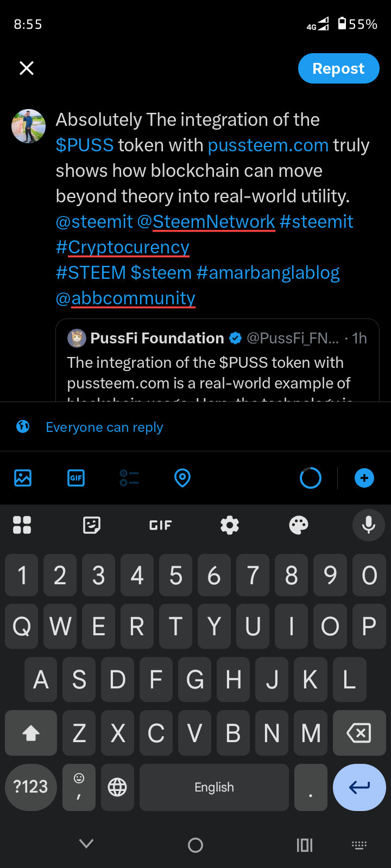The width and height of the screenshot is (391, 868).
Task: Tag a location with the pin icon
Action: pyautogui.click(x=182, y=478)
